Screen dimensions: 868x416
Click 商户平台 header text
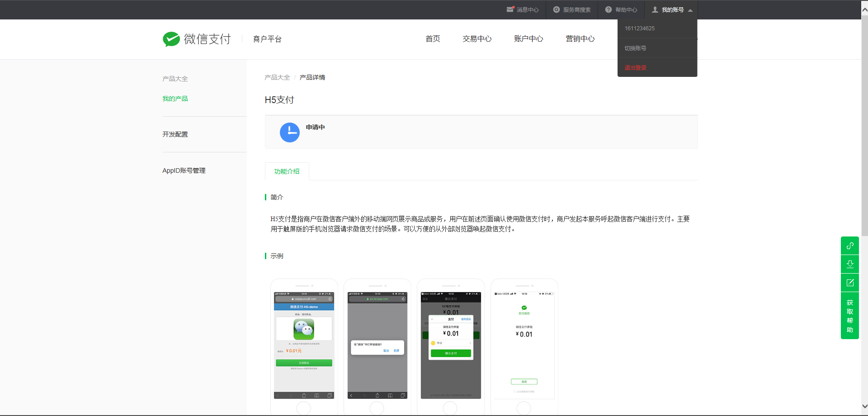[x=267, y=39]
